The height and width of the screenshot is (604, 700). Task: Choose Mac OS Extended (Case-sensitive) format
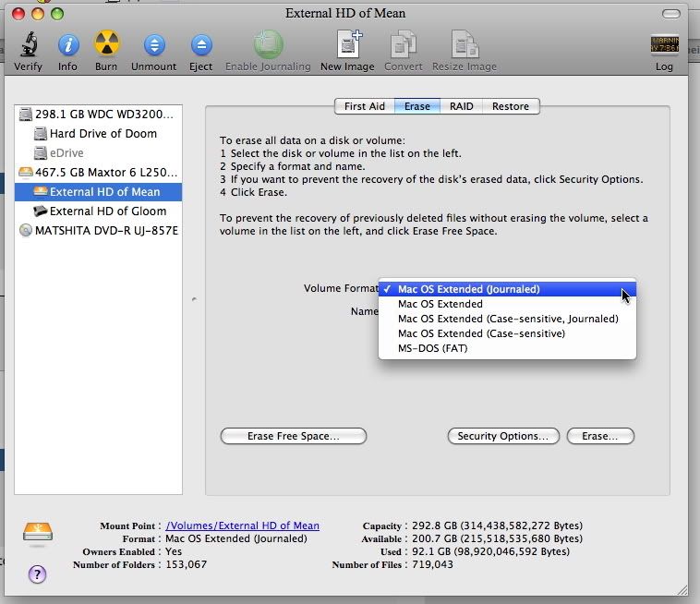pyautogui.click(x=507, y=333)
